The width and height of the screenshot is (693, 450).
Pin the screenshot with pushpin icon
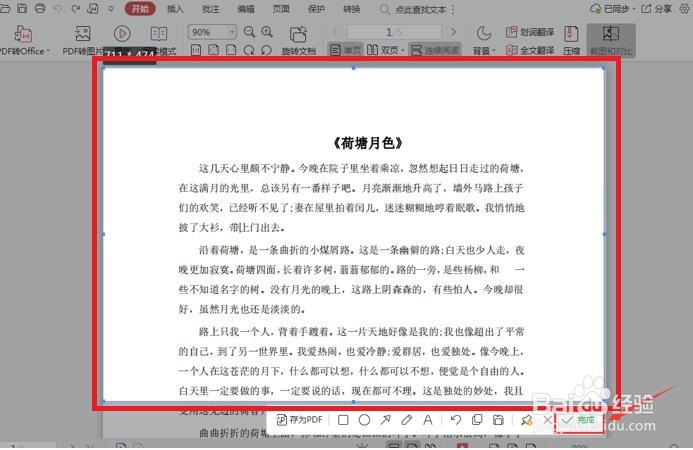point(526,420)
